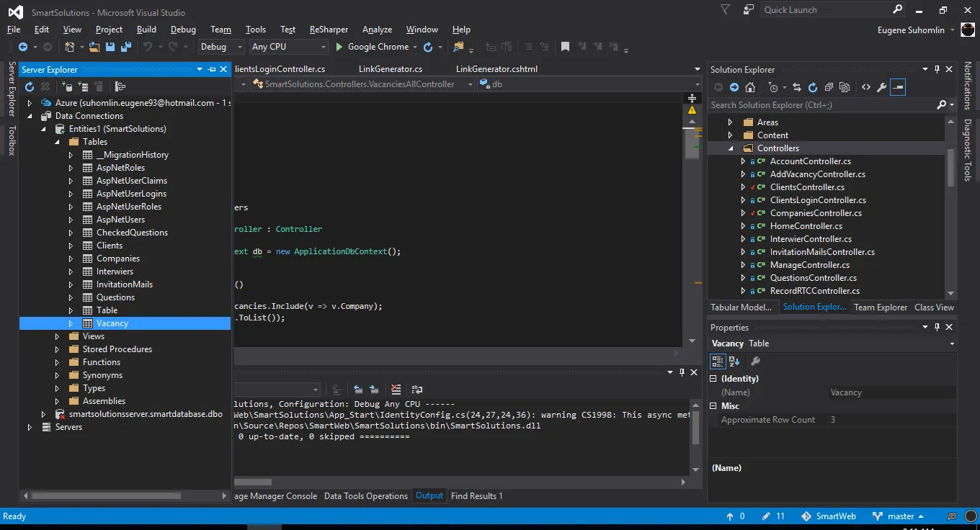Sort properties alphabetically in Properties panel
980x530 pixels.
[735, 361]
